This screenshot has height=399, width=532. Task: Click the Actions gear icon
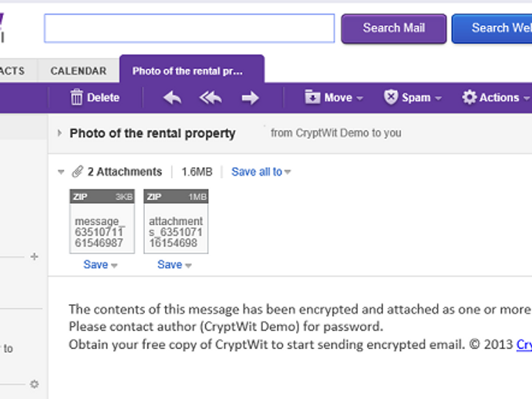tap(469, 98)
